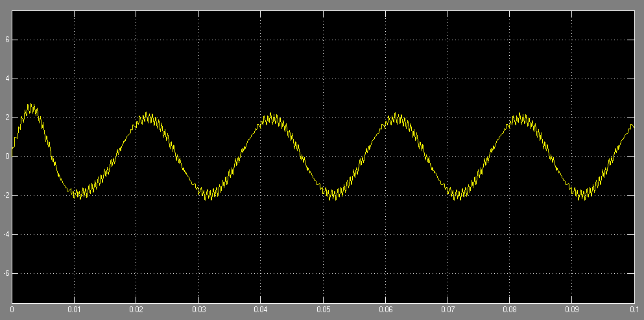Select the amplitude axis label -2
Viewport: 644px width, 320px height.
pyautogui.click(x=6, y=196)
